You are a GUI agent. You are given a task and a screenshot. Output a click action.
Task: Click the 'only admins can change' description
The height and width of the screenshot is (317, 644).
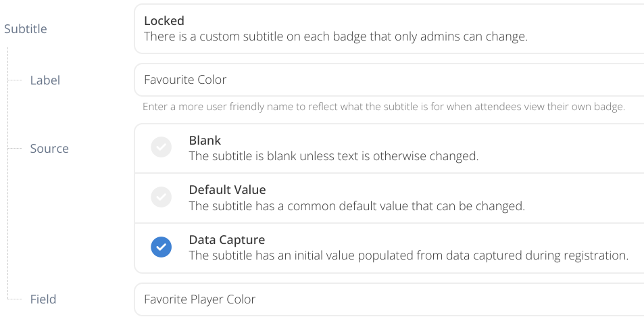click(335, 37)
